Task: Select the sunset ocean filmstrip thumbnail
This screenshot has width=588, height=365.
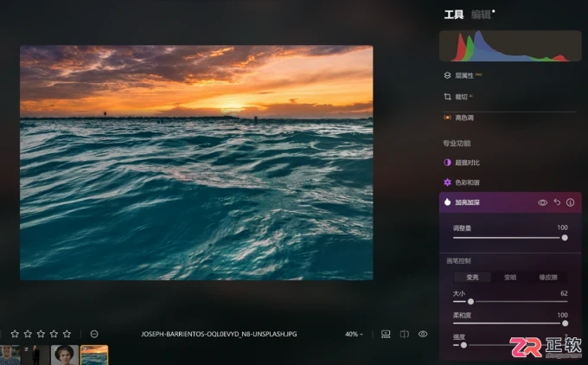Action: 94,355
